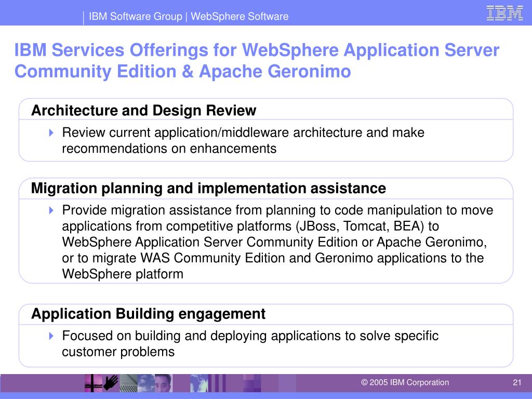Click 'IBM Software Group' header text

pyautogui.click(x=136, y=16)
